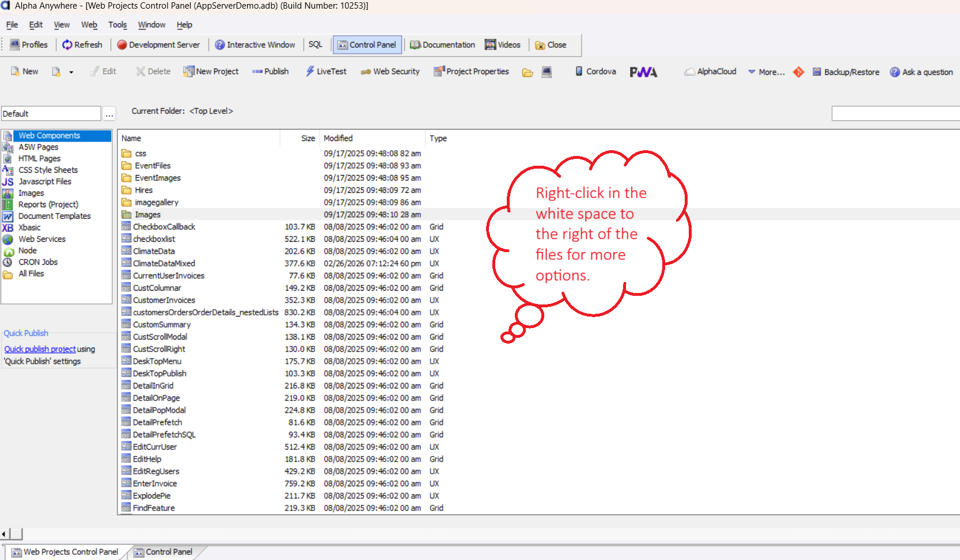Viewport: 960px width, 560px height.
Task: Sort by the Name column header
Action: [x=199, y=139]
